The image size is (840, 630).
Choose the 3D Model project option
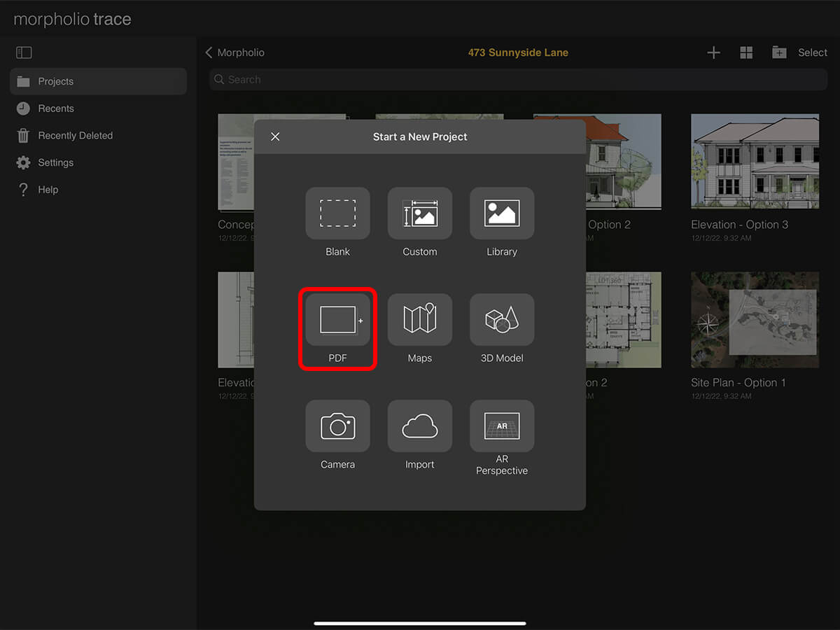(502, 319)
